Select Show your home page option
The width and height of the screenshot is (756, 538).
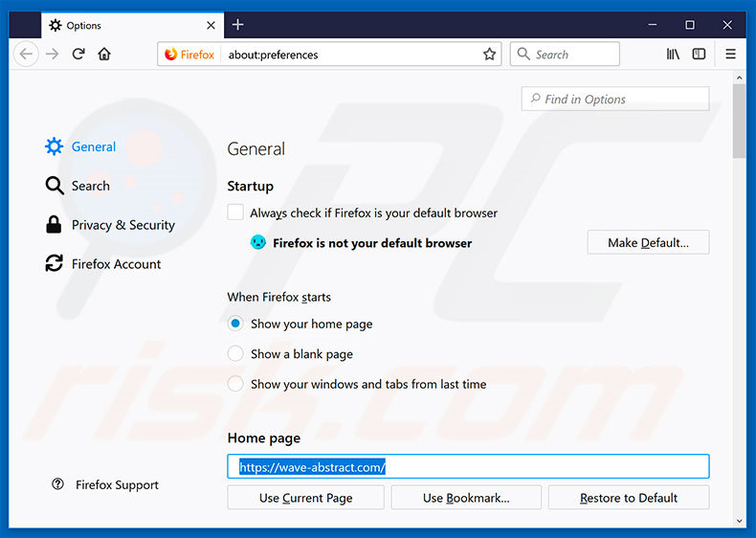pyautogui.click(x=235, y=324)
